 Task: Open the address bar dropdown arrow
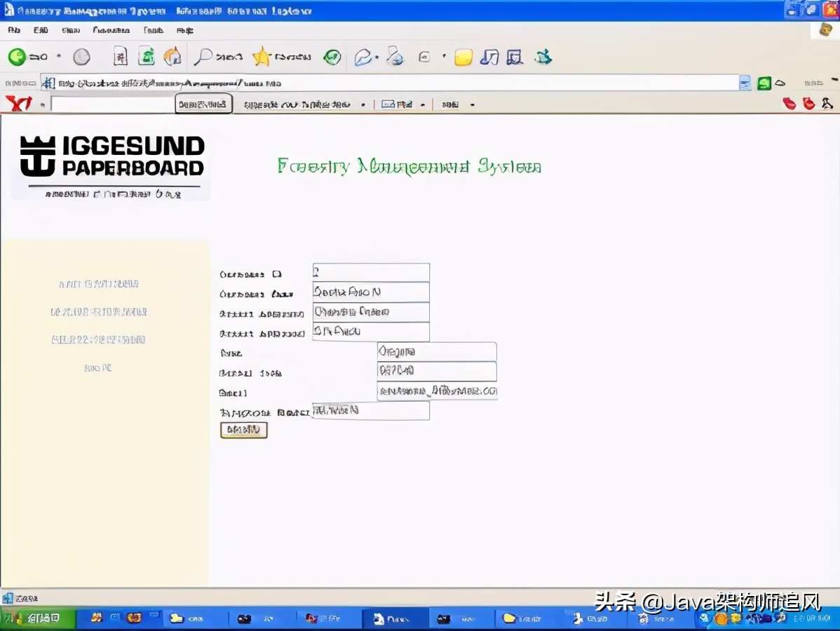pyautogui.click(x=745, y=83)
